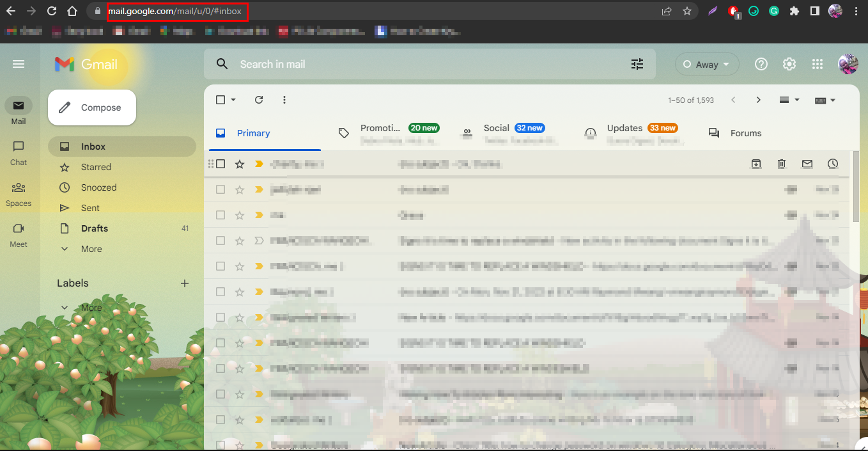This screenshot has height=451, width=868.
Task: Check the highlighted email's checkbox
Action: tap(221, 164)
